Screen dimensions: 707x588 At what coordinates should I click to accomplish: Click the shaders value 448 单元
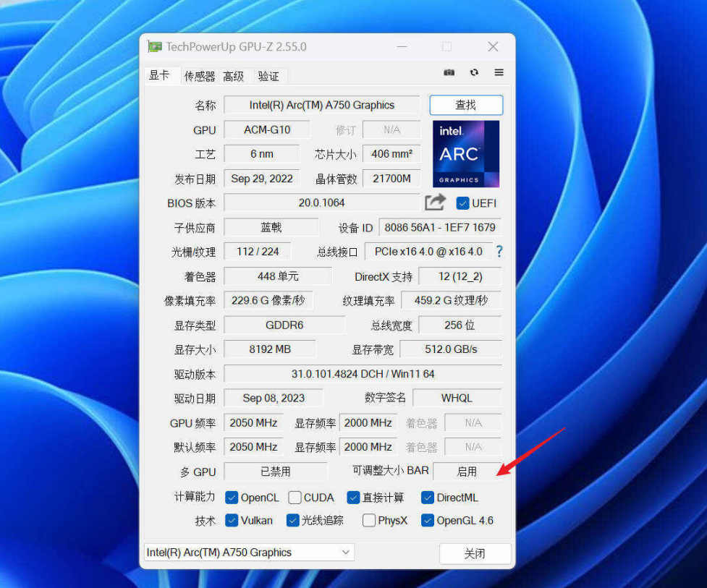point(278,276)
